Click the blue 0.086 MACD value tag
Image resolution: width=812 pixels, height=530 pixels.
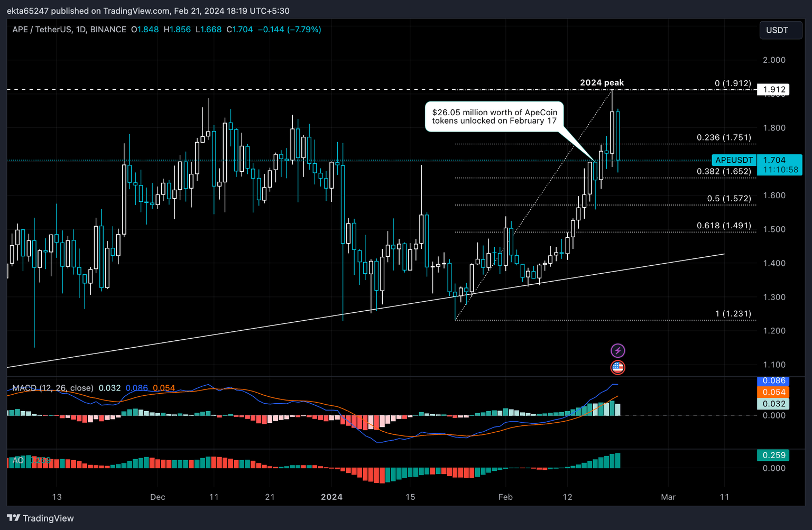pyautogui.click(x=773, y=380)
